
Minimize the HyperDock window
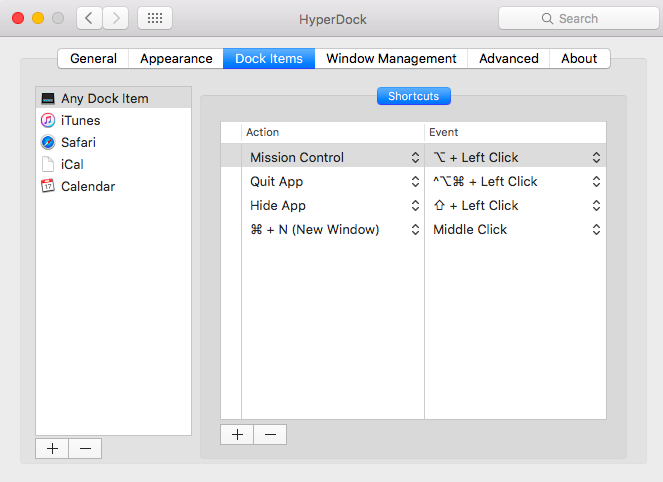[38, 18]
